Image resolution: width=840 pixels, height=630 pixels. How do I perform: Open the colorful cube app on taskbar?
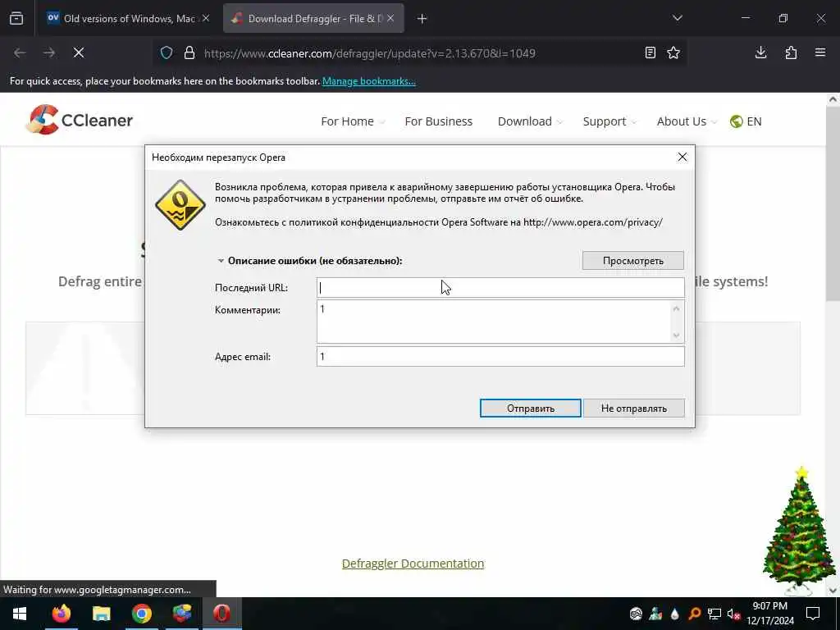182,614
